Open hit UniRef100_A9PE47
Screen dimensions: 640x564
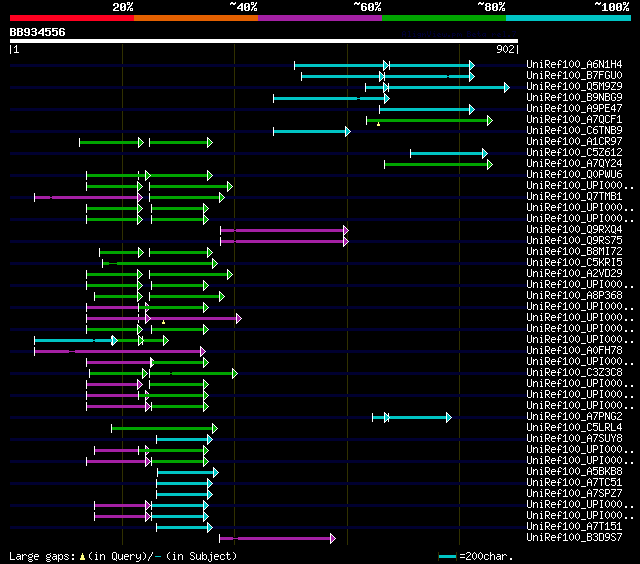(x=574, y=108)
